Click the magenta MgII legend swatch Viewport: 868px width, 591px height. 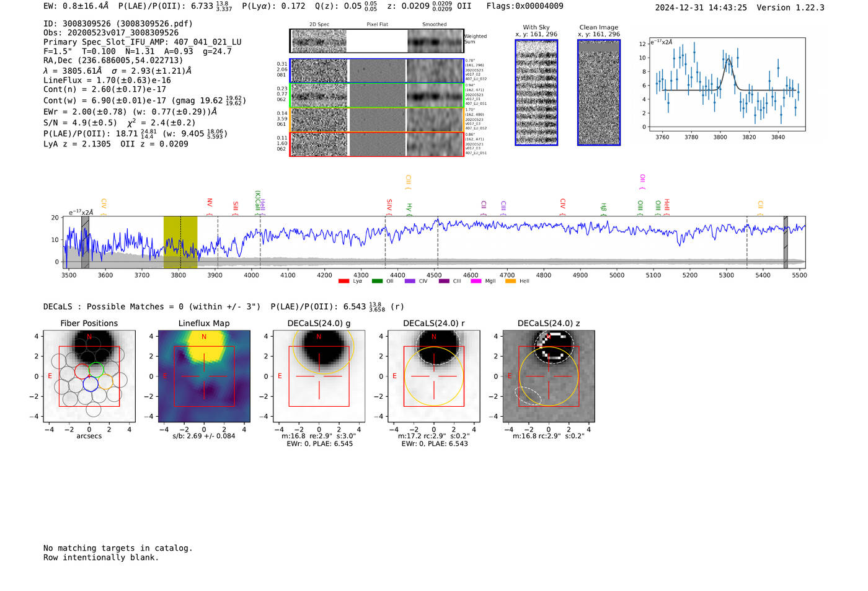476,282
